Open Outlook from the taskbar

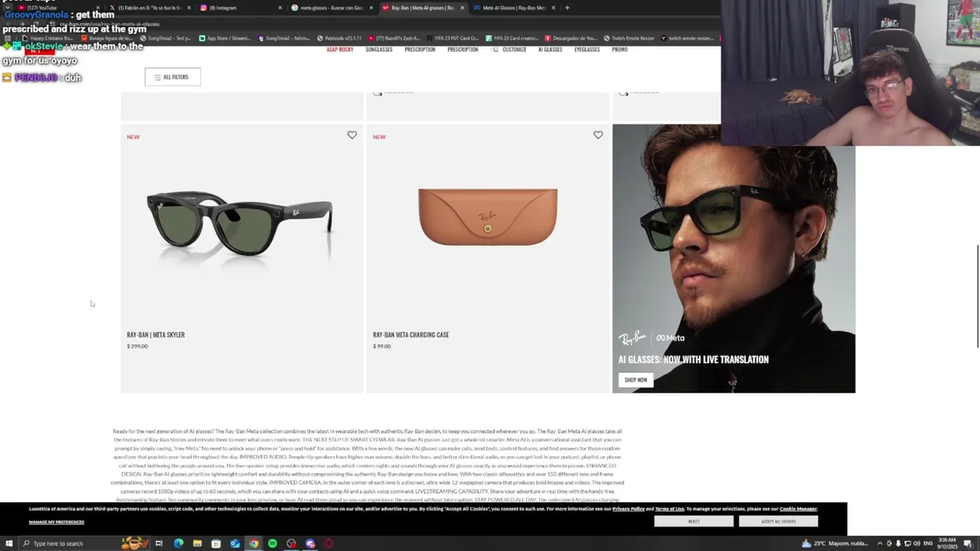234,543
